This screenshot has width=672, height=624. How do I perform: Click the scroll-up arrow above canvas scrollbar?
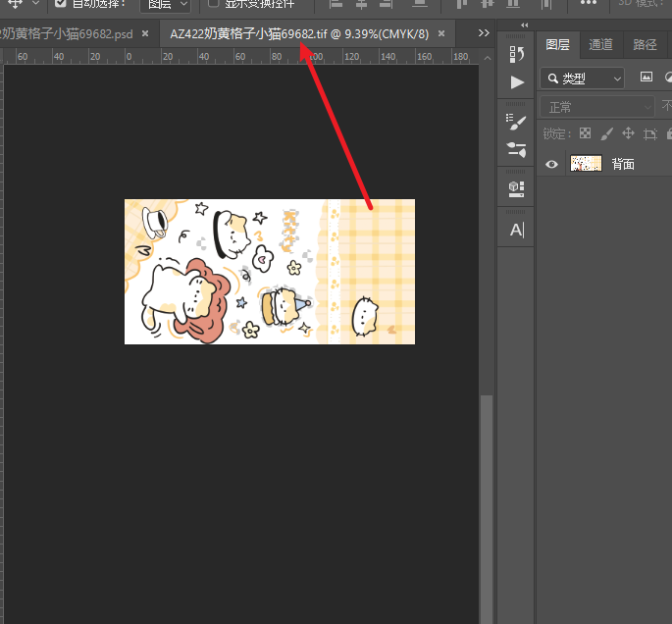click(x=487, y=58)
